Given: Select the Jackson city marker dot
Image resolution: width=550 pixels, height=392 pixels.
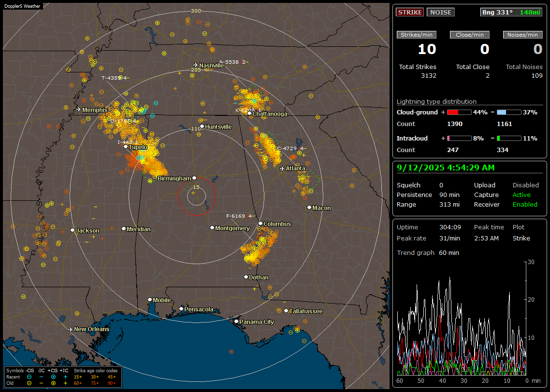Looking at the screenshot, I should (72, 230).
